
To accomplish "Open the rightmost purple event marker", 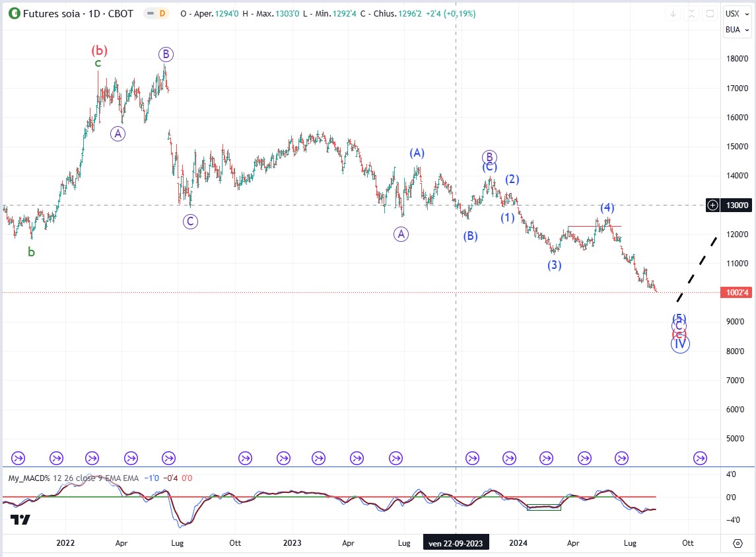I will [x=700, y=458].
